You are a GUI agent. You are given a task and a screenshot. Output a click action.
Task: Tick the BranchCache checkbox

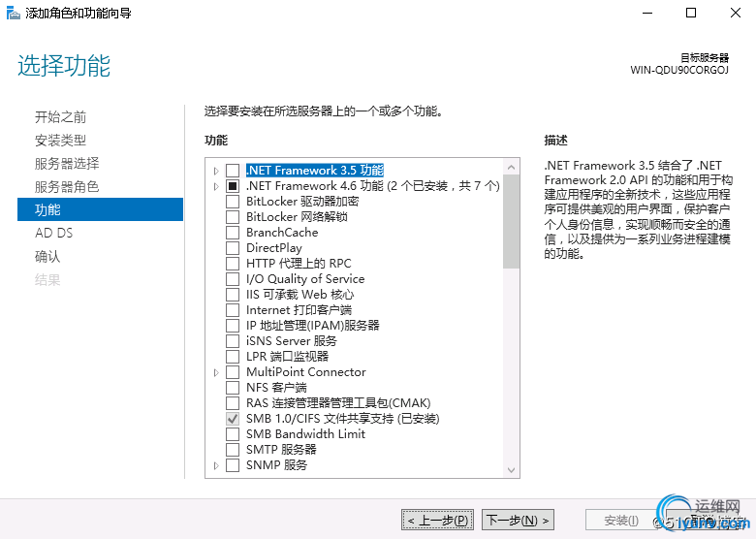click(x=233, y=233)
